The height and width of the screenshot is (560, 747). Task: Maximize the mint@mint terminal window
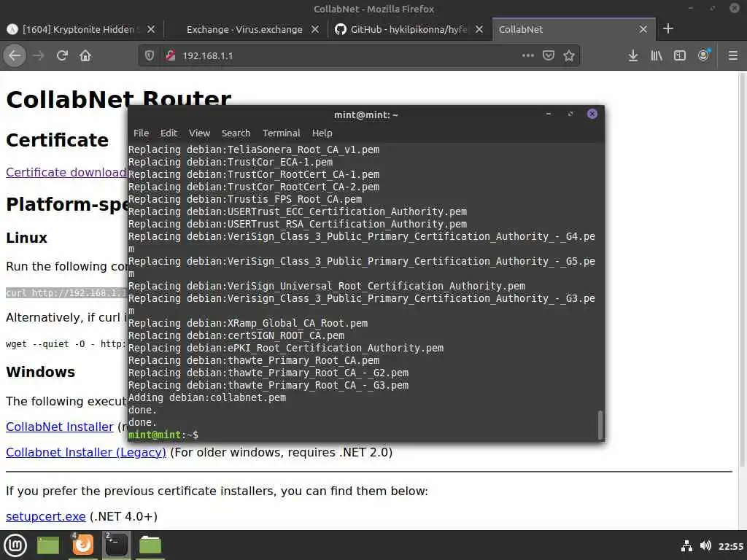pyautogui.click(x=570, y=114)
